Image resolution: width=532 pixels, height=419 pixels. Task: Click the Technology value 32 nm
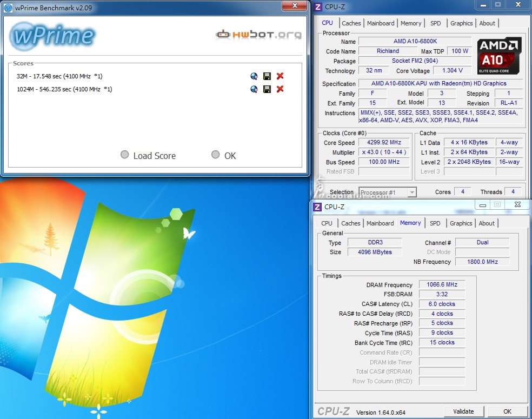[374, 70]
